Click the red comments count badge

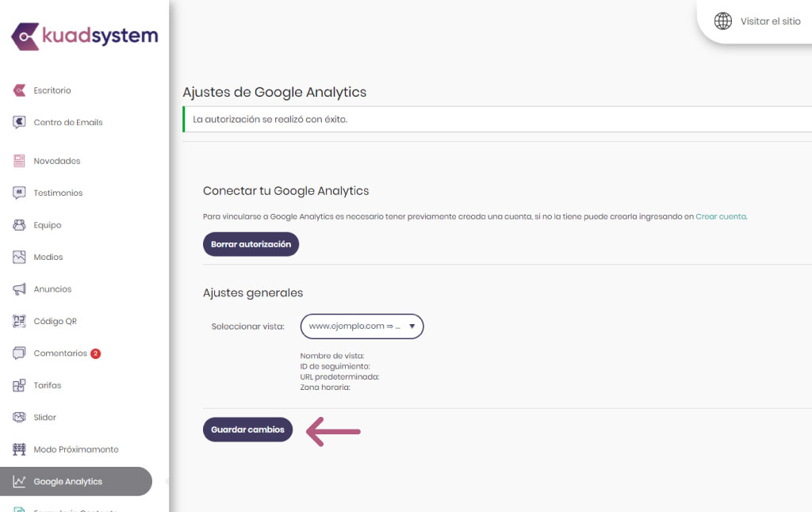click(x=95, y=353)
